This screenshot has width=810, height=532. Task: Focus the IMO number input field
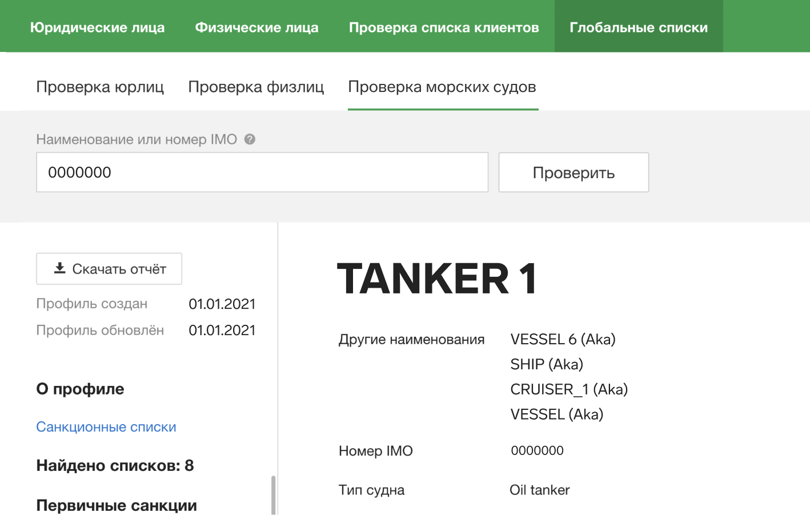[262, 172]
